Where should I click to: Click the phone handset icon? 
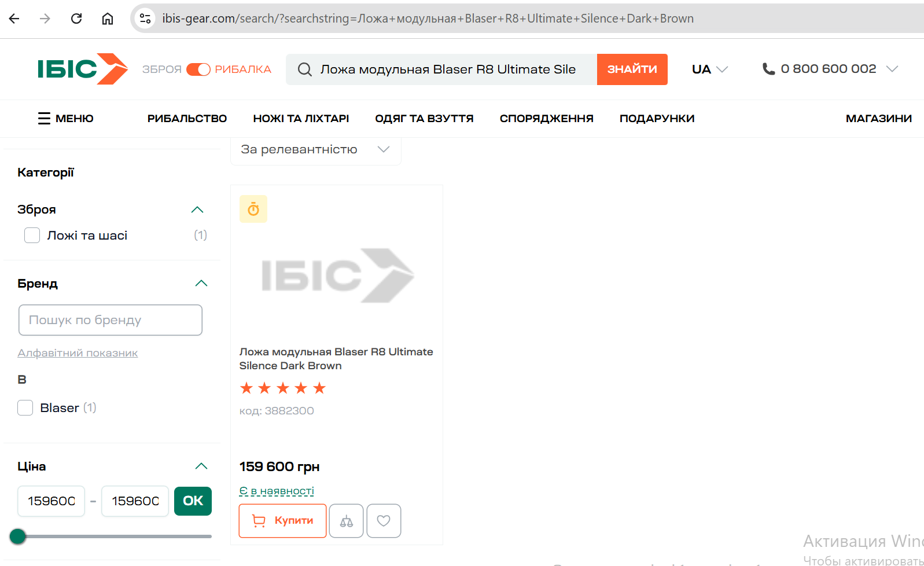coord(768,69)
